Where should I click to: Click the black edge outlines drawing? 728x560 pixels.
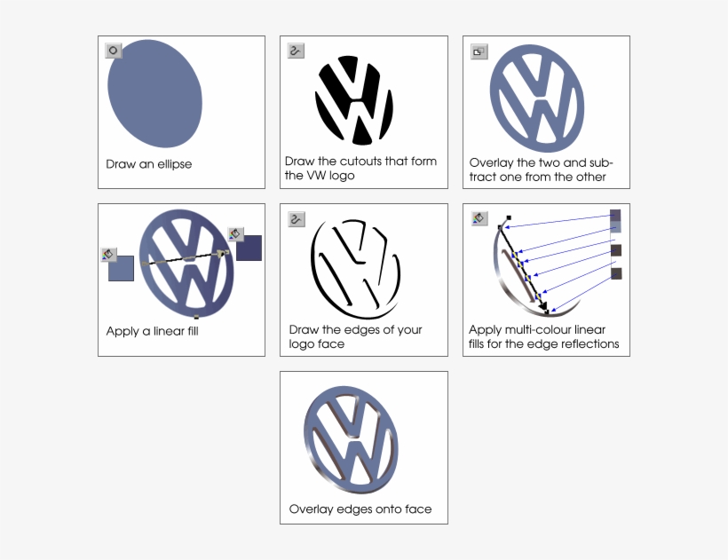[x=356, y=269]
